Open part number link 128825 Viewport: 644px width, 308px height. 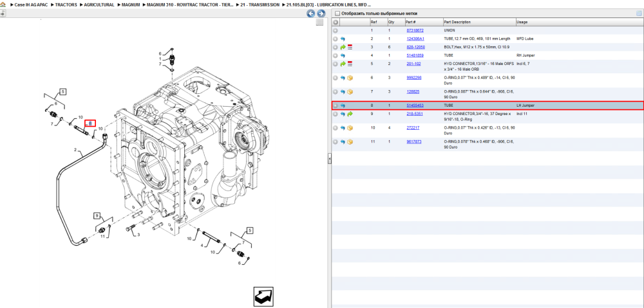(x=413, y=91)
